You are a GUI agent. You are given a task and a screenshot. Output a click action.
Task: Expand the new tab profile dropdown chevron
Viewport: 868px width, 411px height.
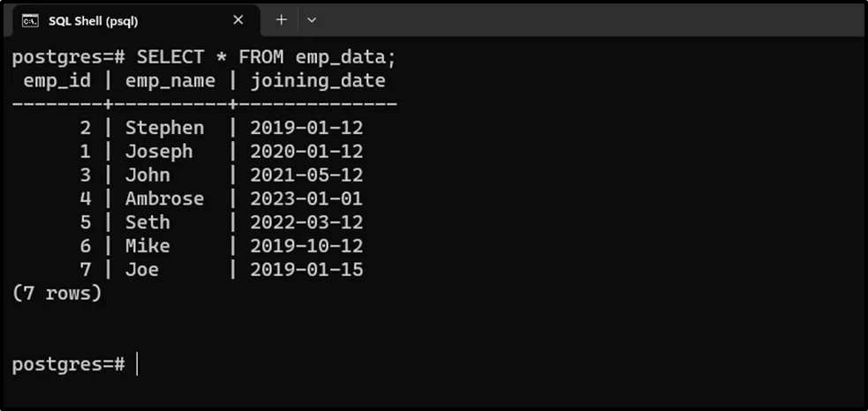[312, 19]
